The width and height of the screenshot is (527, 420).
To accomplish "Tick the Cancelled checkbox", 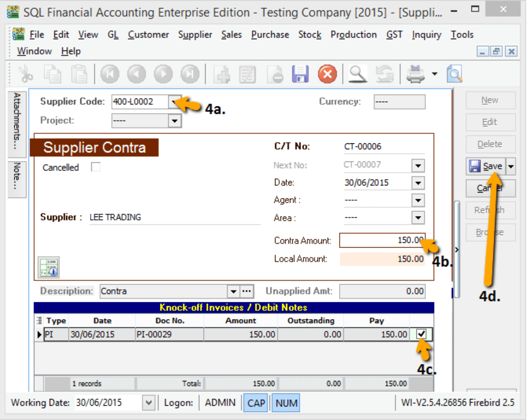I will [x=96, y=167].
